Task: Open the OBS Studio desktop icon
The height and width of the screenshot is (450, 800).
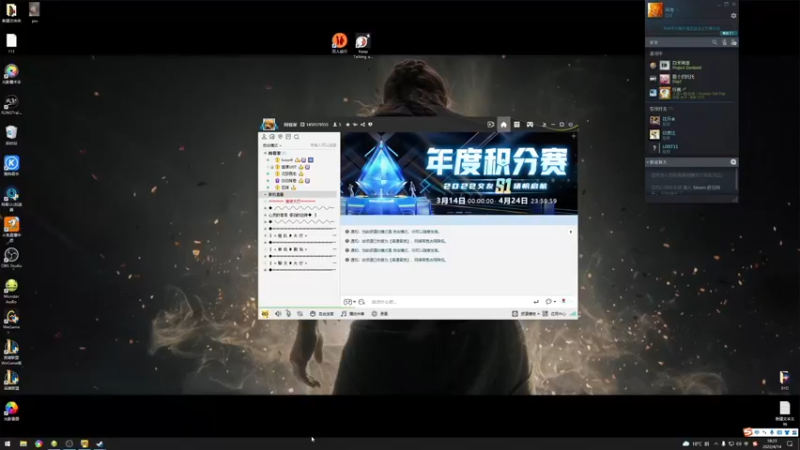Action: (x=11, y=257)
